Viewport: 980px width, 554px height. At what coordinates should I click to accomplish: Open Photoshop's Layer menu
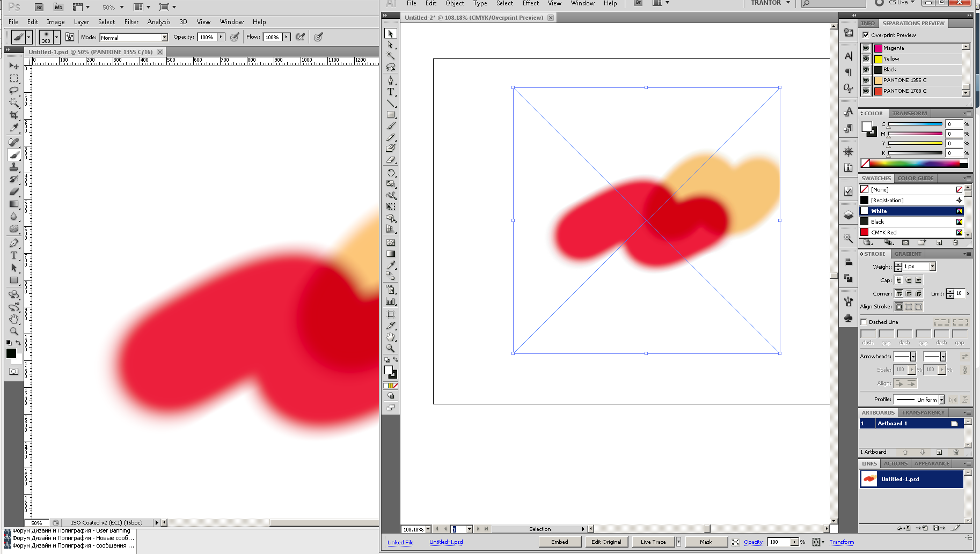[82, 22]
